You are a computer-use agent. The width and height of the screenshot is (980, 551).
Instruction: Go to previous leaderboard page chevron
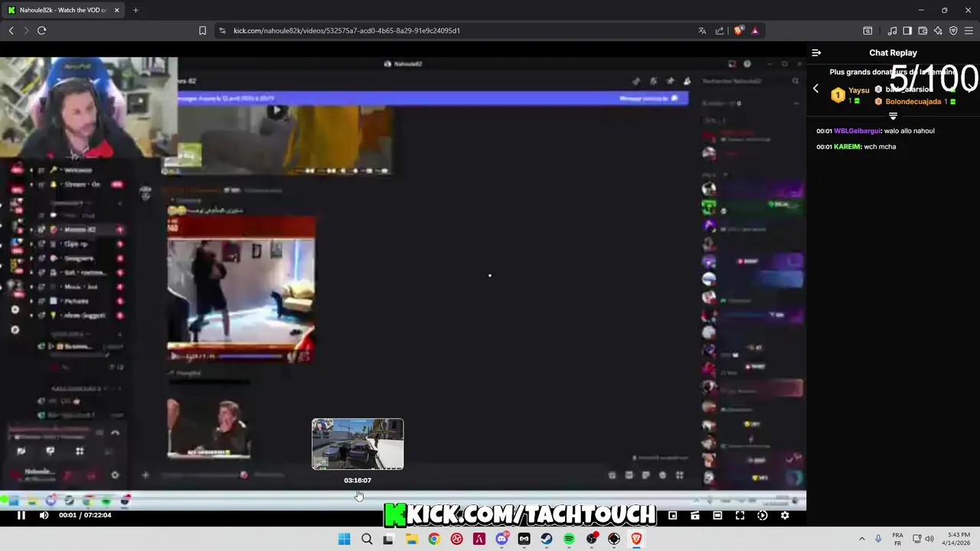(815, 89)
